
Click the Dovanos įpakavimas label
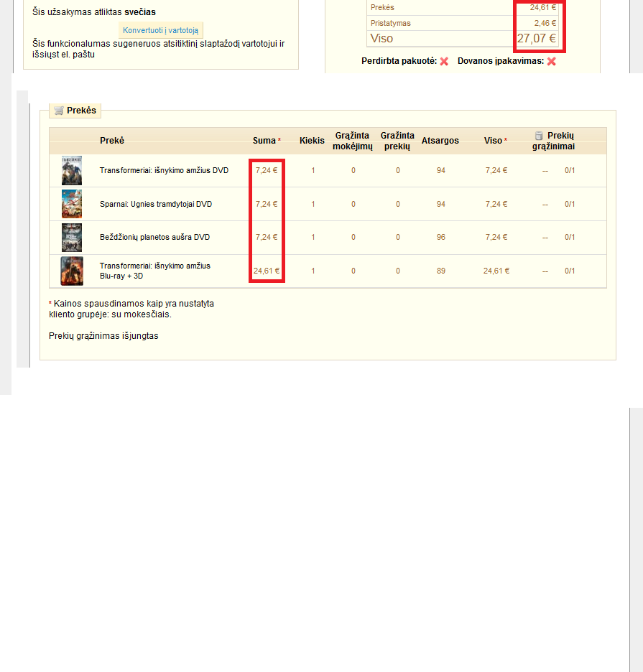click(501, 61)
